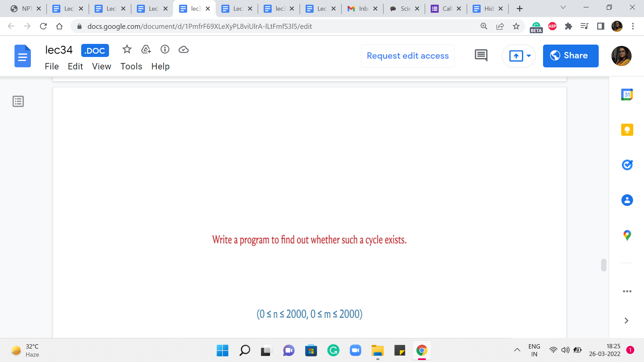Open Google Tasks side panel

pyautogui.click(x=627, y=165)
